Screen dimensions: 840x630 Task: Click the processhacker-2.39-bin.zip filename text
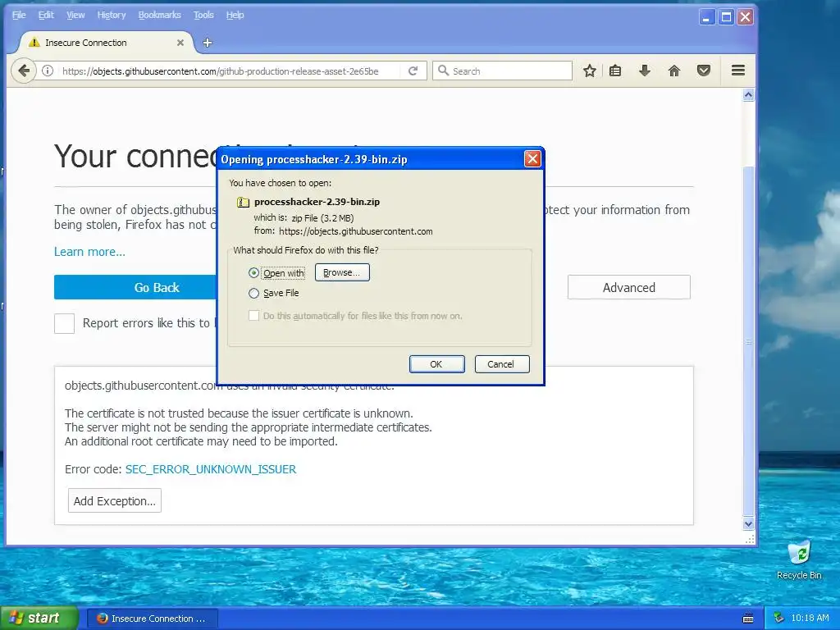(x=317, y=202)
